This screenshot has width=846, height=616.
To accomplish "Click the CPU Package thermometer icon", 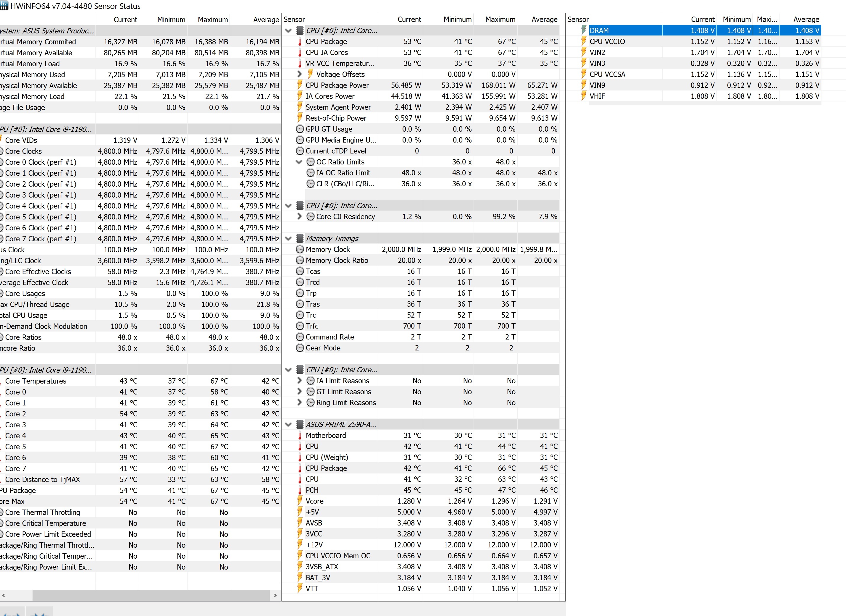I will [x=300, y=42].
